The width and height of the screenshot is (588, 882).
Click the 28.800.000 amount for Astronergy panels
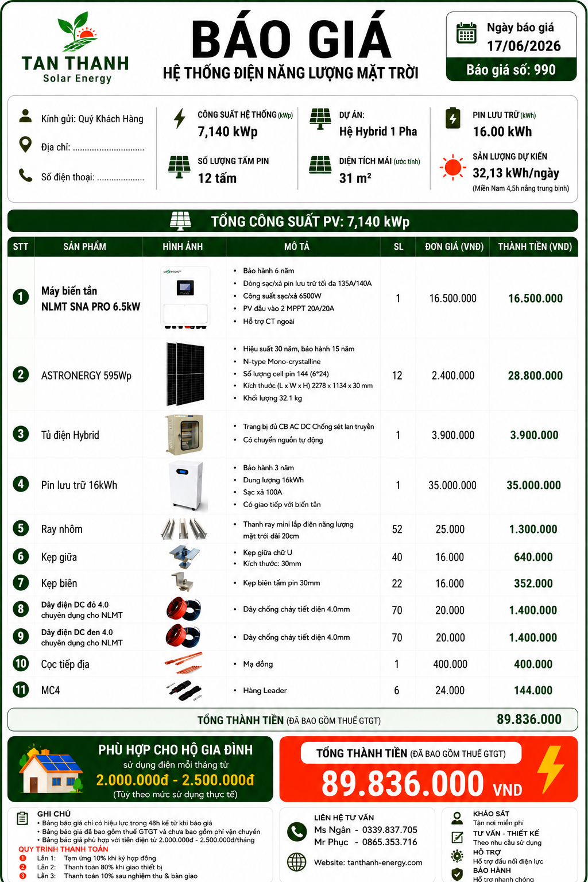tap(535, 376)
